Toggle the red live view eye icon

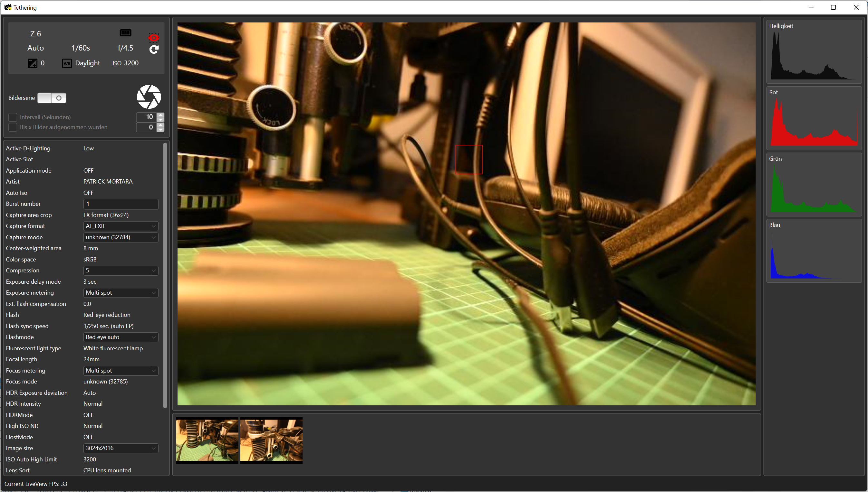(154, 38)
